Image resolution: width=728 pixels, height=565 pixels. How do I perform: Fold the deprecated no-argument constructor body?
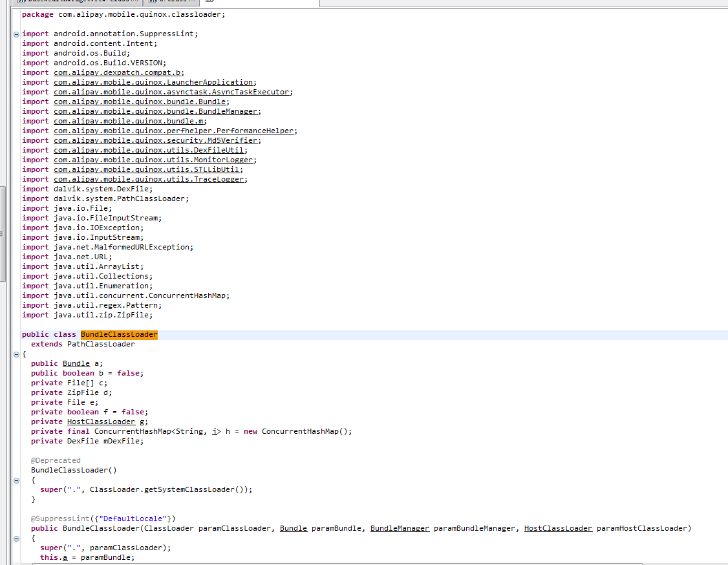16,480
